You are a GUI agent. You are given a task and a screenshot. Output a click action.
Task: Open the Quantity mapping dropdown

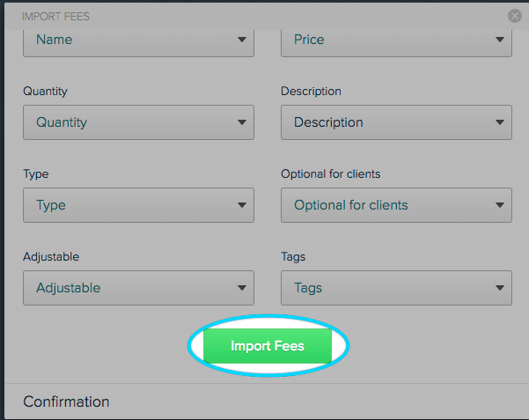coord(138,122)
